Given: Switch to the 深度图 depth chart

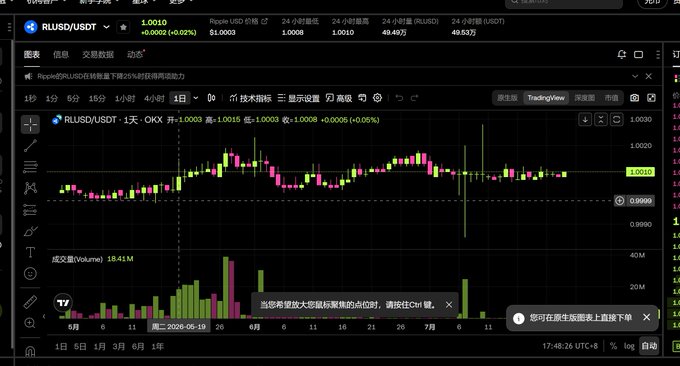Looking at the screenshot, I should coord(585,98).
